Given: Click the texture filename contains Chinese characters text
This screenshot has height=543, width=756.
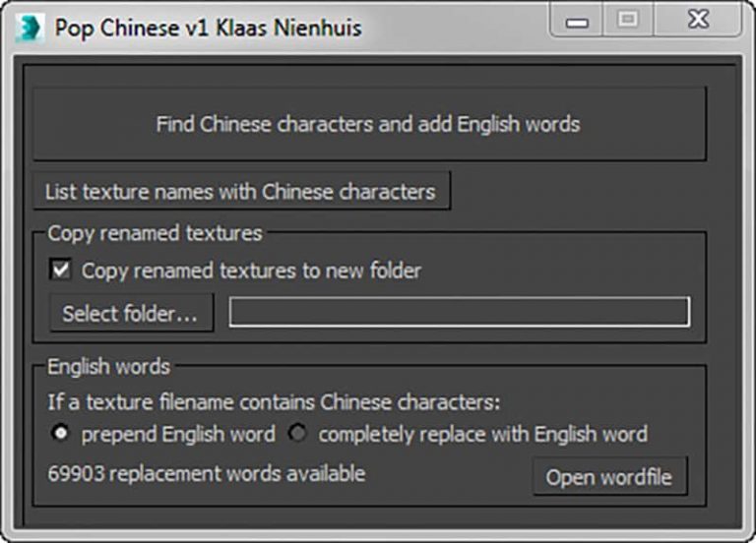Looking at the screenshot, I should click(275, 401).
